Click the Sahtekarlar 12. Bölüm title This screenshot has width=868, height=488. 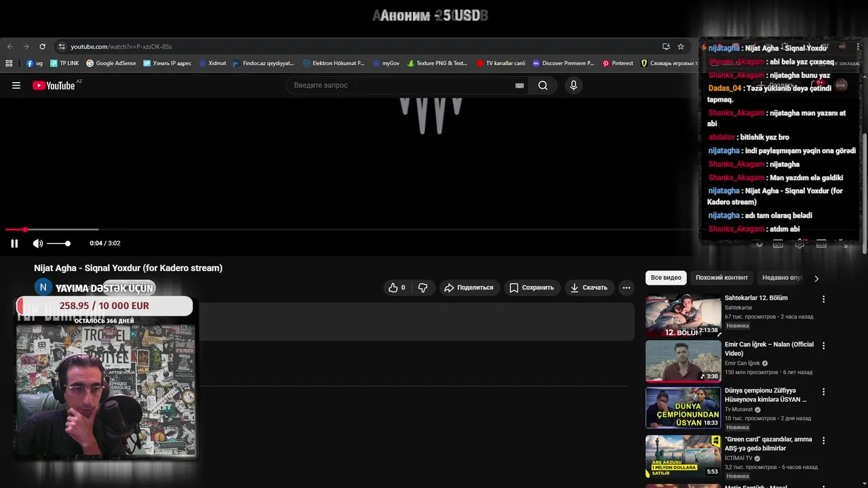(756, 298)
